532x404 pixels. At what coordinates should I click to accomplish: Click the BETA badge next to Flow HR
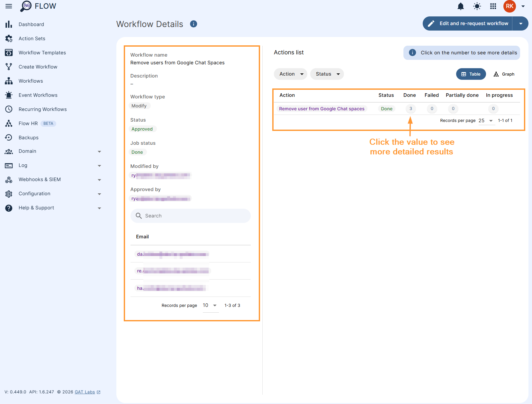(x=48, y=124)
